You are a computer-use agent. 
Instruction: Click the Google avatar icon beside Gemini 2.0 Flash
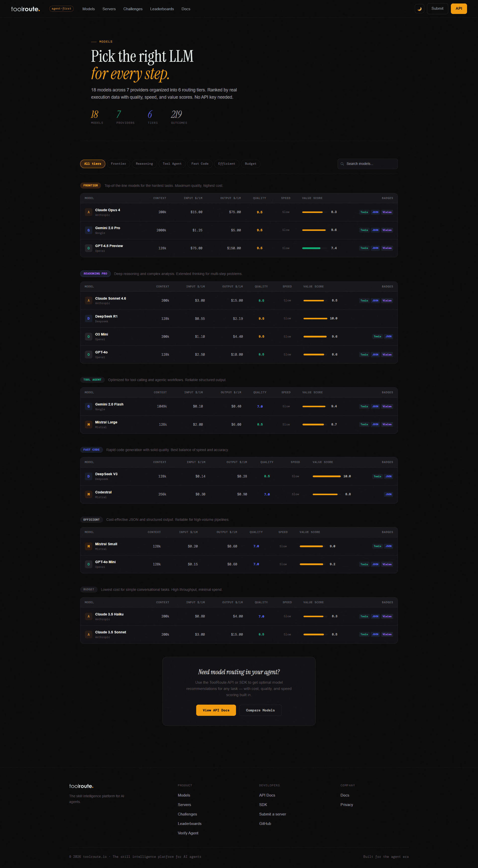(89, 406)
